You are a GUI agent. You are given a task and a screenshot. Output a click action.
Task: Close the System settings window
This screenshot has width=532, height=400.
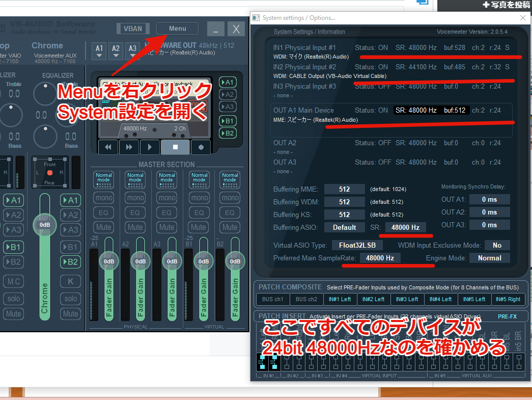(x=523, y=18)
